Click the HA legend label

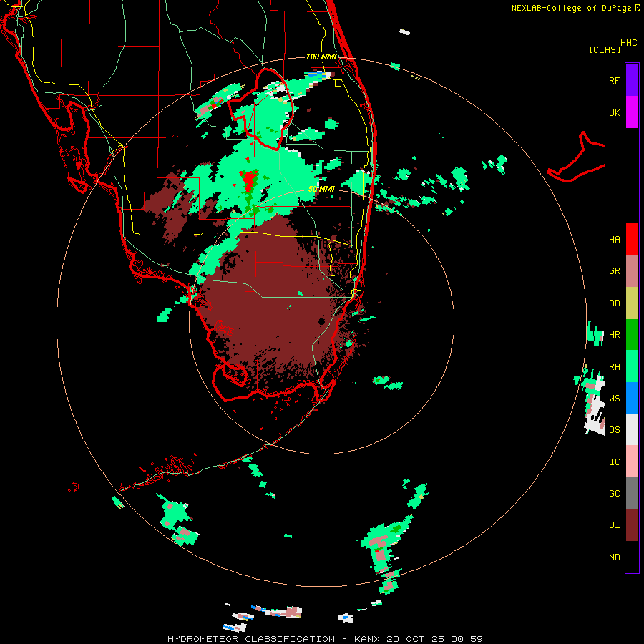614,240
